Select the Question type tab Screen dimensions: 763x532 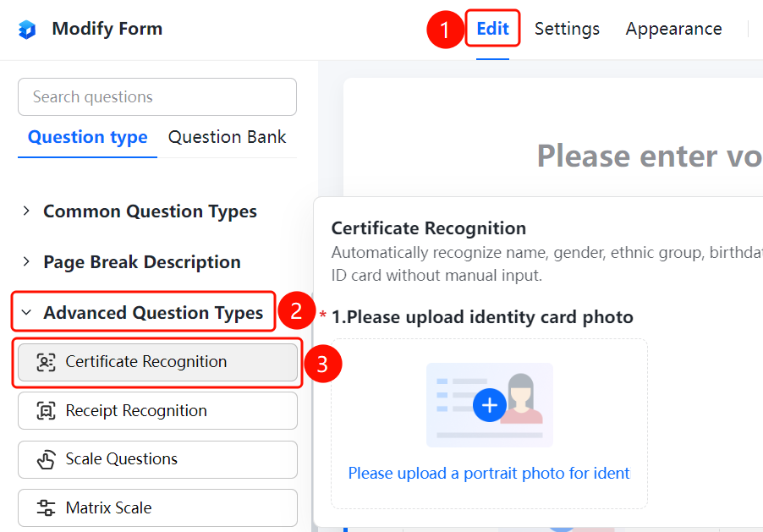[88, 137]
